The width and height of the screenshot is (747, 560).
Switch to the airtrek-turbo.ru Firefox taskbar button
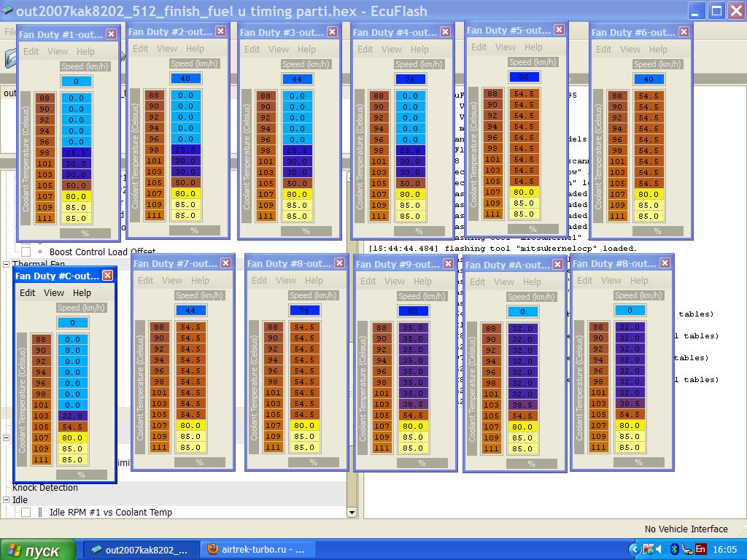coord(257,550)
